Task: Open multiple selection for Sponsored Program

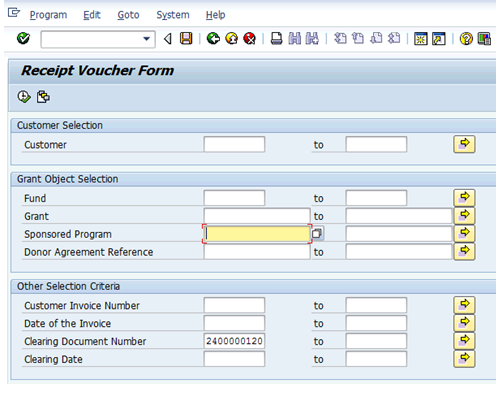Action: coord(464,234)
